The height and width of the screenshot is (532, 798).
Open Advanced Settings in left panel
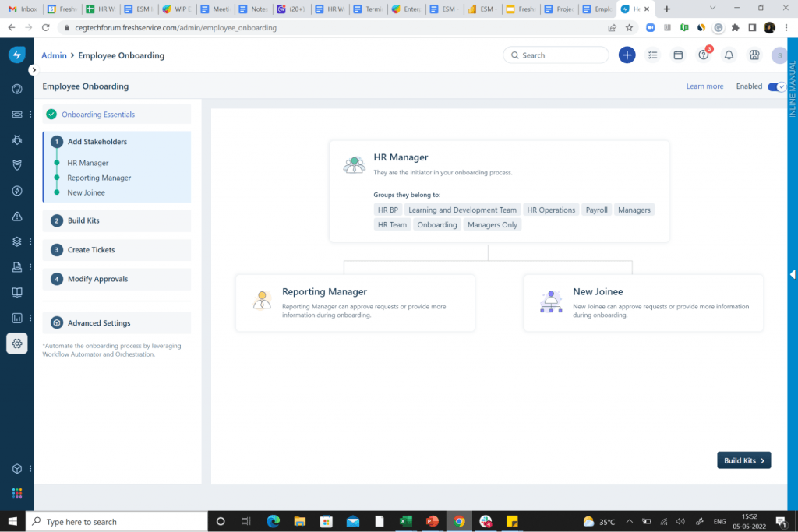coord(99,323)
